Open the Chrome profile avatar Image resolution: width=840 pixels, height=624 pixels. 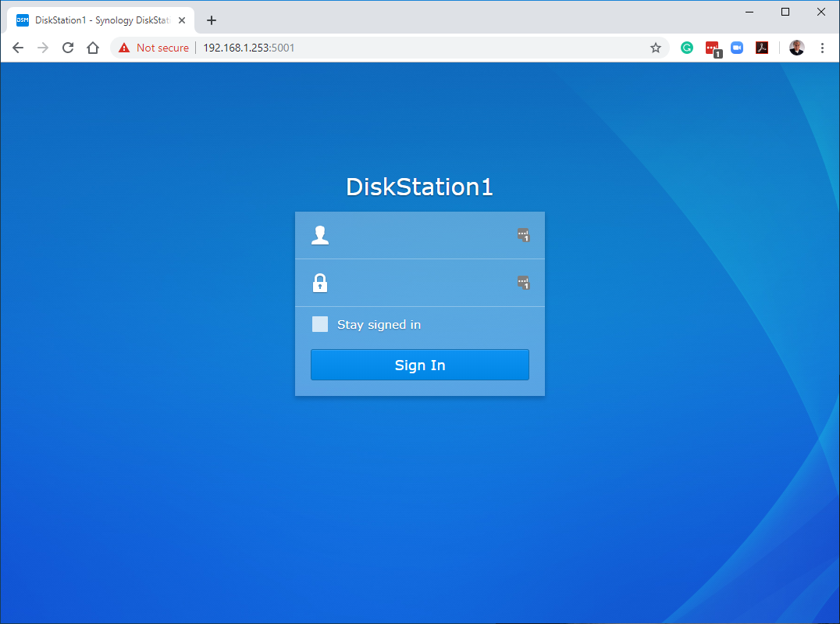click(x=796, y=48)
